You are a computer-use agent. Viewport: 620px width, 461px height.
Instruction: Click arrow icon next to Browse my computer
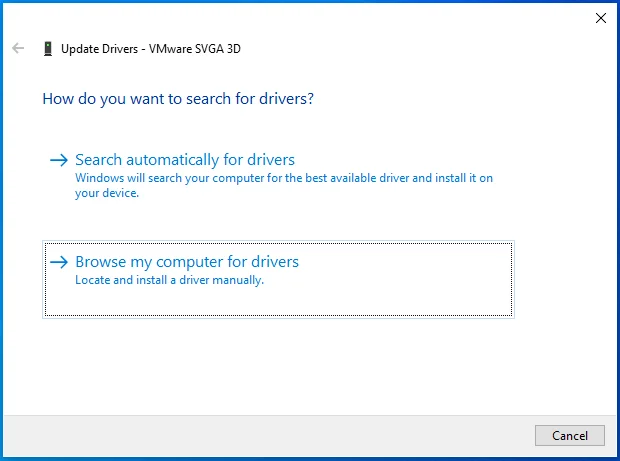click(x=59, y=262)
